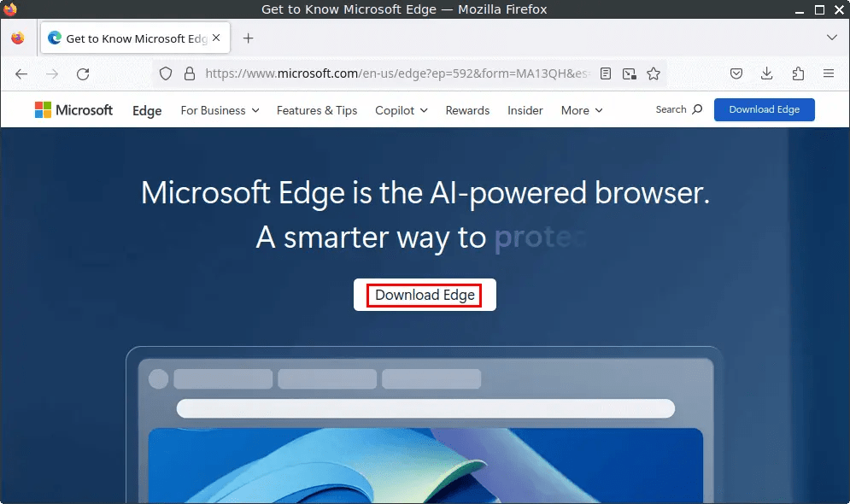Close the Get to Know Microsoft Edge tab
Screen dimensions: 850x504
(216, 38)
